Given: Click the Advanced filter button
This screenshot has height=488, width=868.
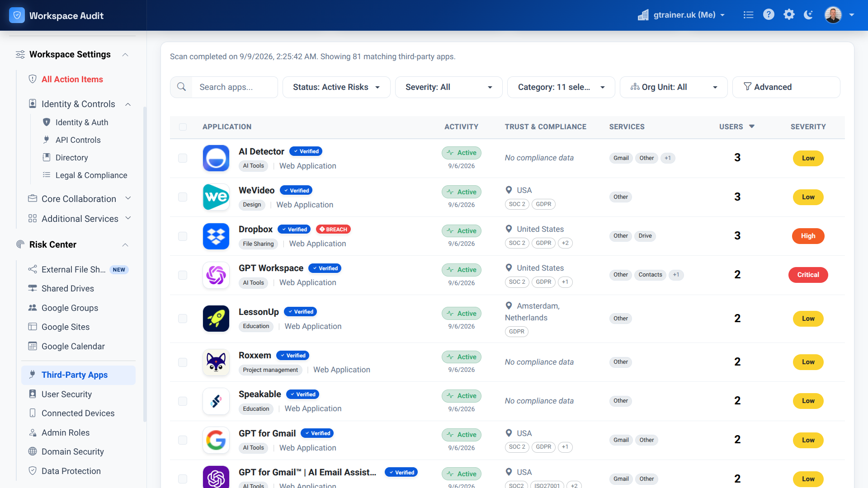Looking at the screenshot, I should pos(786,87).
